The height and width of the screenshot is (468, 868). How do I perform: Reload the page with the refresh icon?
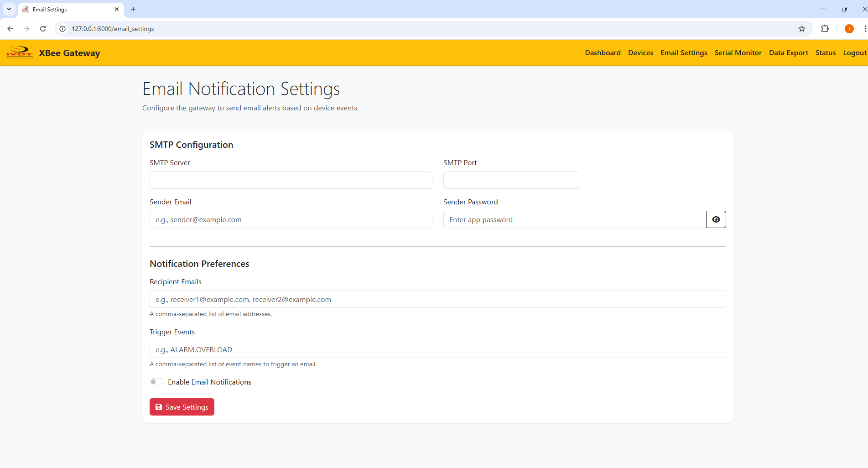43,29
